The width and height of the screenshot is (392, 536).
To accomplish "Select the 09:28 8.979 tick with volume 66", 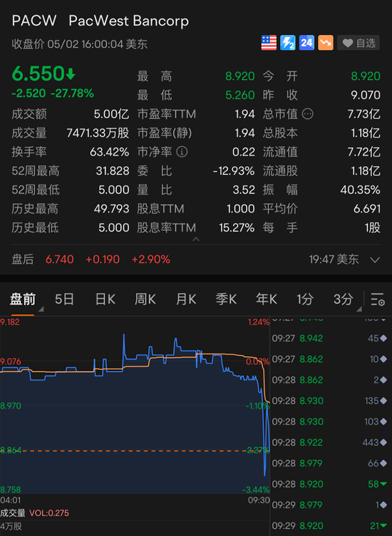I will point(329,463).
